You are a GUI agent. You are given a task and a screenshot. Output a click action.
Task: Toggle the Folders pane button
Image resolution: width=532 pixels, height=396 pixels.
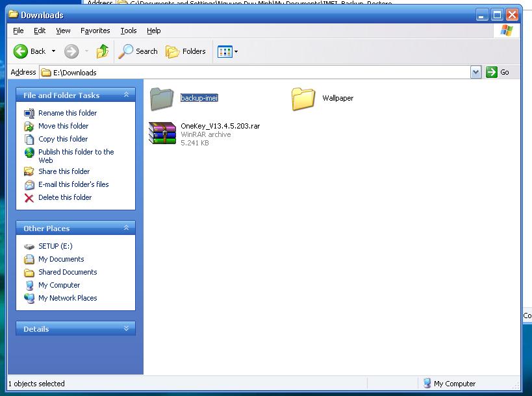coord(186,51)
